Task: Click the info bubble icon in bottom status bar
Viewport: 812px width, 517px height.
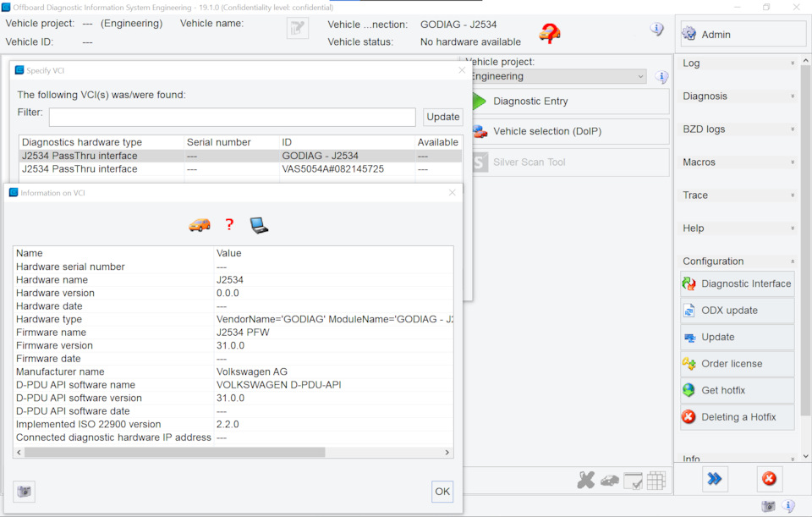Action: tap(788, 506)
